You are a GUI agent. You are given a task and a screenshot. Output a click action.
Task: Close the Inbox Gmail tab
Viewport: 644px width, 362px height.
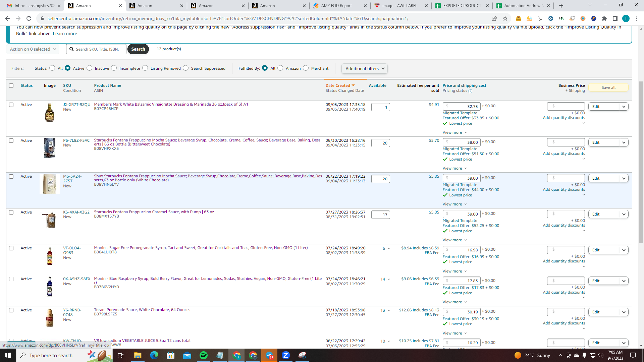click(59, 6)
